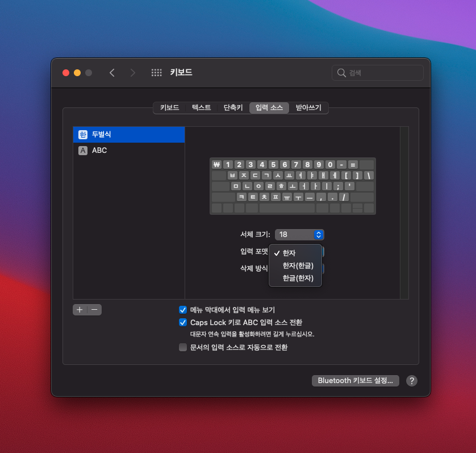
Task: Click into the 검색 search field
Action: 378,73
